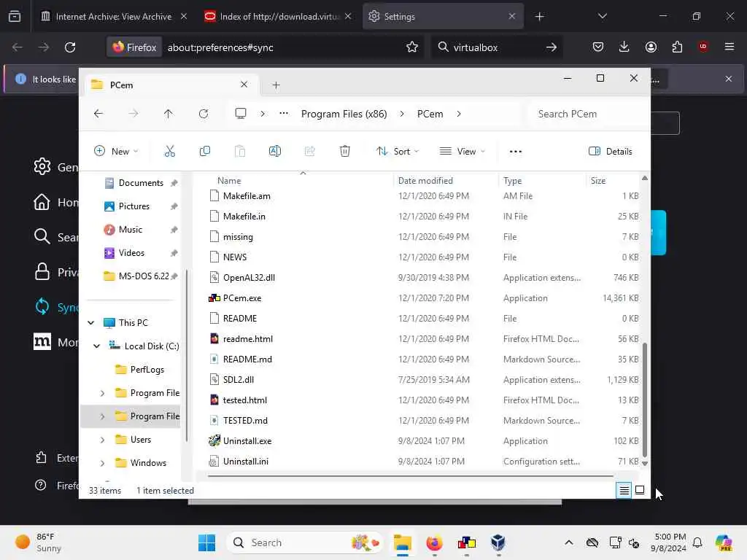Click taskbar Search box

pyautogui.click(x=304, y=542)
